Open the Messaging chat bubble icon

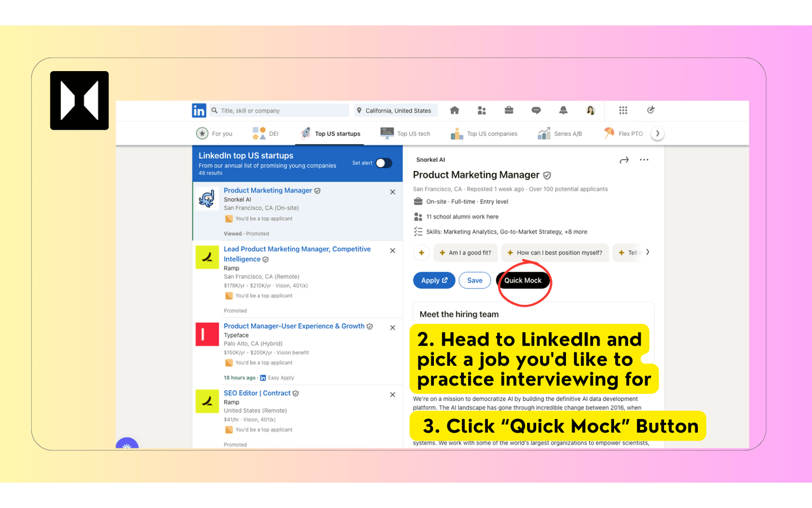(536, 110)
